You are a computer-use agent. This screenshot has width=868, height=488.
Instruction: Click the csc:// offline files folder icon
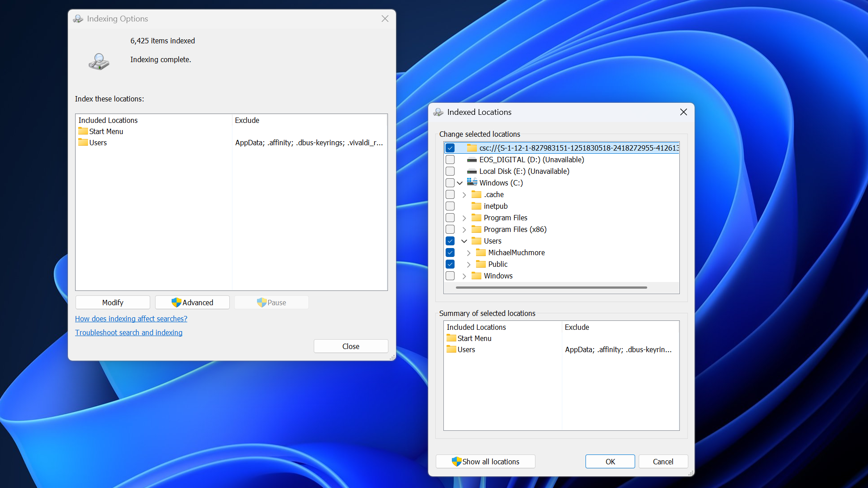pyautogui.click(x=472, y=148)
